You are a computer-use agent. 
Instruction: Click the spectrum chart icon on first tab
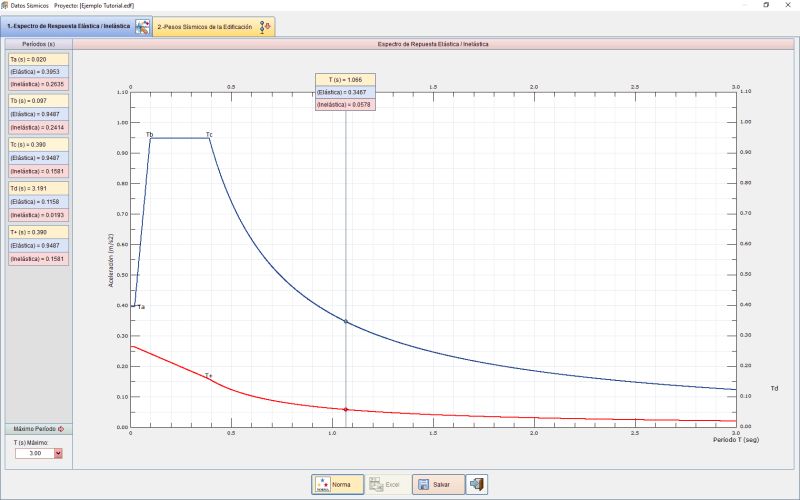point(142,27)
